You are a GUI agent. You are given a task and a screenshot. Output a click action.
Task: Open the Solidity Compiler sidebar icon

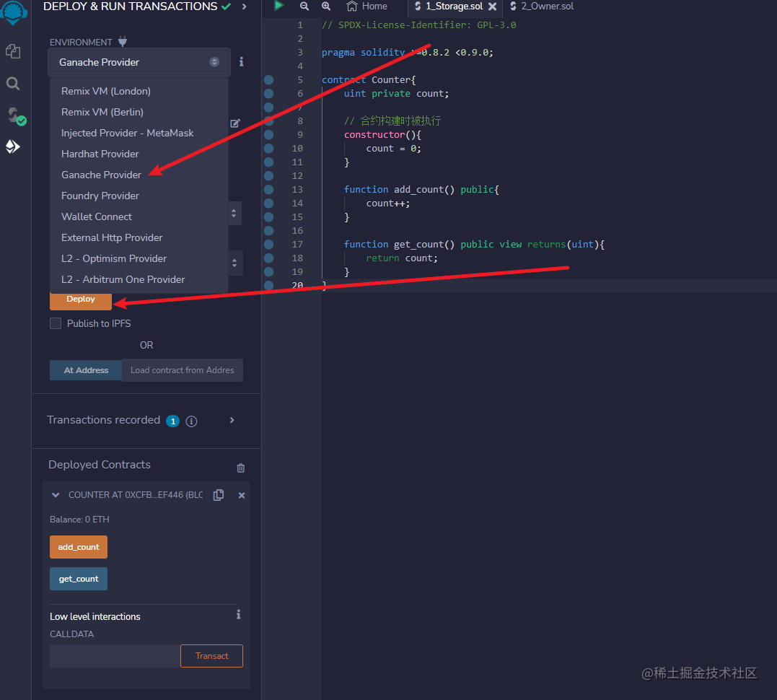click(16, 116)
